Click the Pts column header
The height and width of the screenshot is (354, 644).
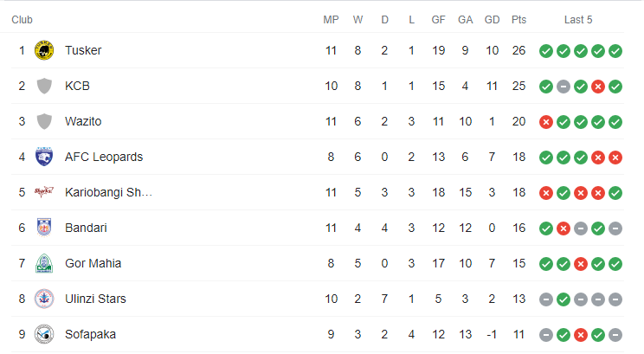(518, 20)
